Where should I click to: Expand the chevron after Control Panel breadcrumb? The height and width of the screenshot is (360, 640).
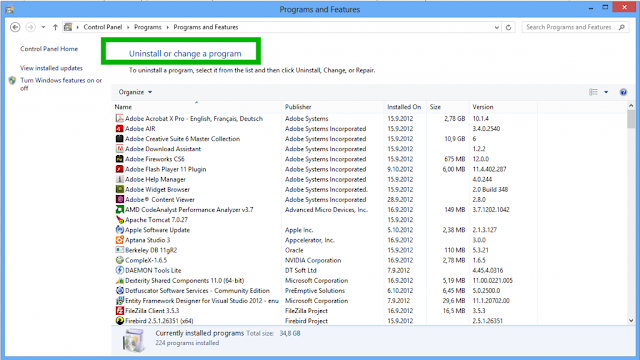point(128,27)
